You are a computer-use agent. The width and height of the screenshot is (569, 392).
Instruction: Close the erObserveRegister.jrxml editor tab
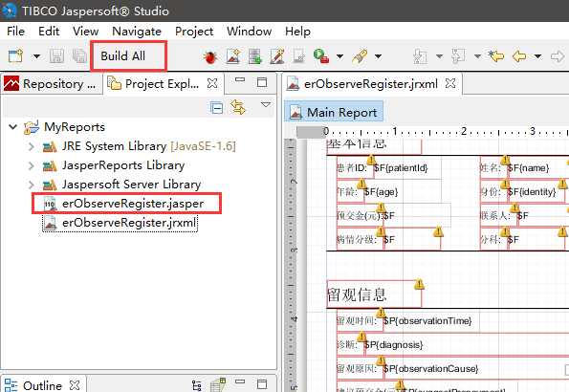[450, 83]
